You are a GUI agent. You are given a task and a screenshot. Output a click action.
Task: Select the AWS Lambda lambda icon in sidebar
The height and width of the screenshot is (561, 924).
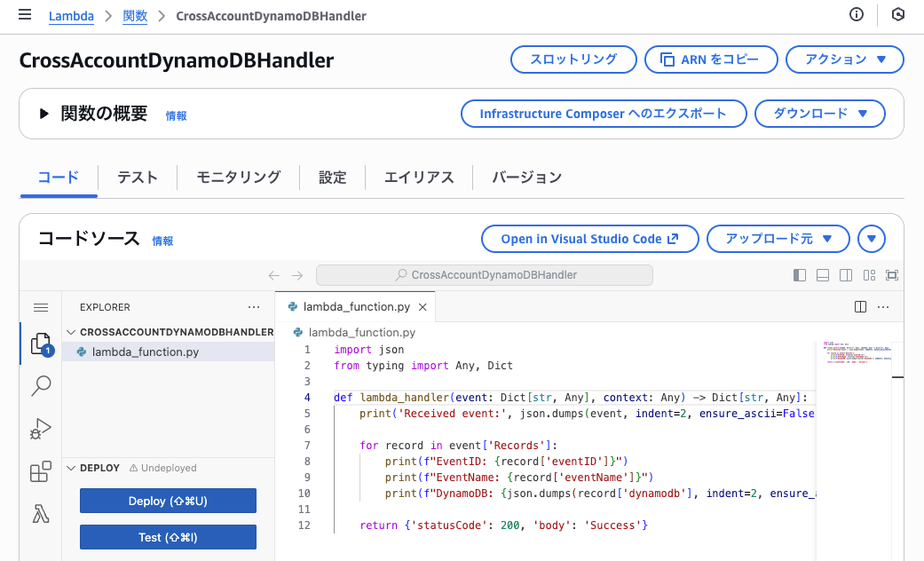pyautogui.click(x=41, y=514)
